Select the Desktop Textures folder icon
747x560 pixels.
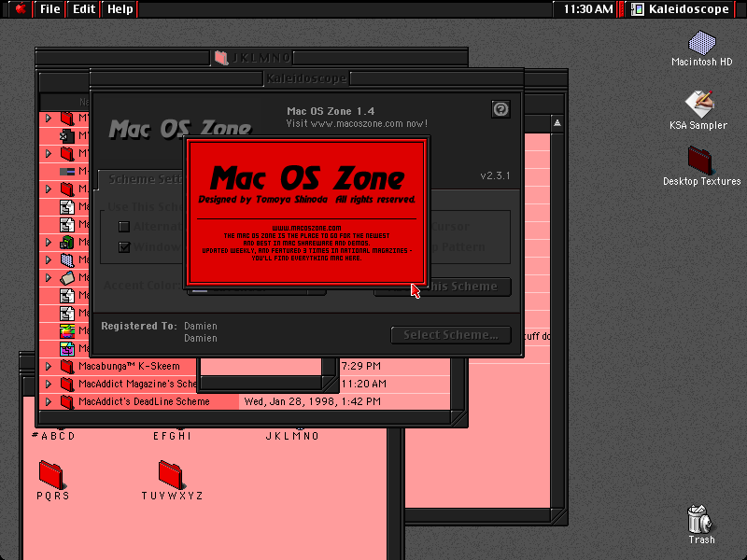click(x=699, y=161)
